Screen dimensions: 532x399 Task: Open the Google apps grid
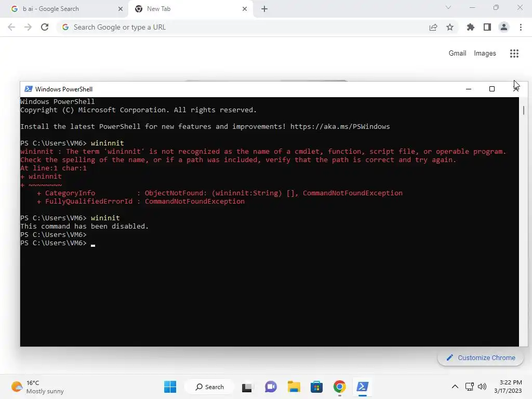pyautogui.click(x=514, y=54)
